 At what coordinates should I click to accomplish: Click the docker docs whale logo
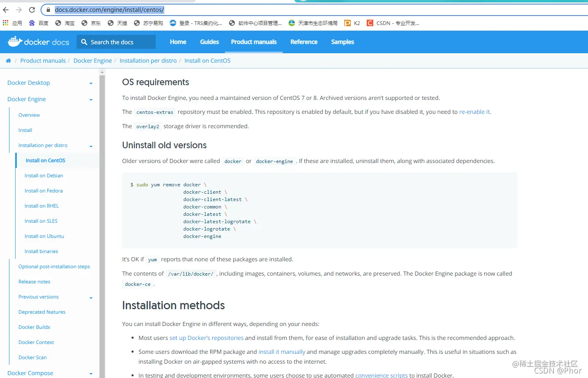coord(39,41)
